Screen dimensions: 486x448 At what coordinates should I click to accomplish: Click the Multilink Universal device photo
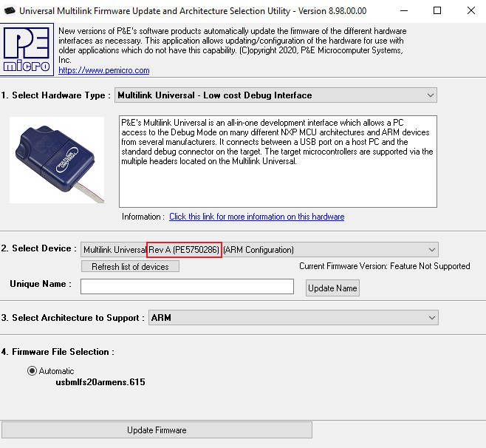[57, 159]
